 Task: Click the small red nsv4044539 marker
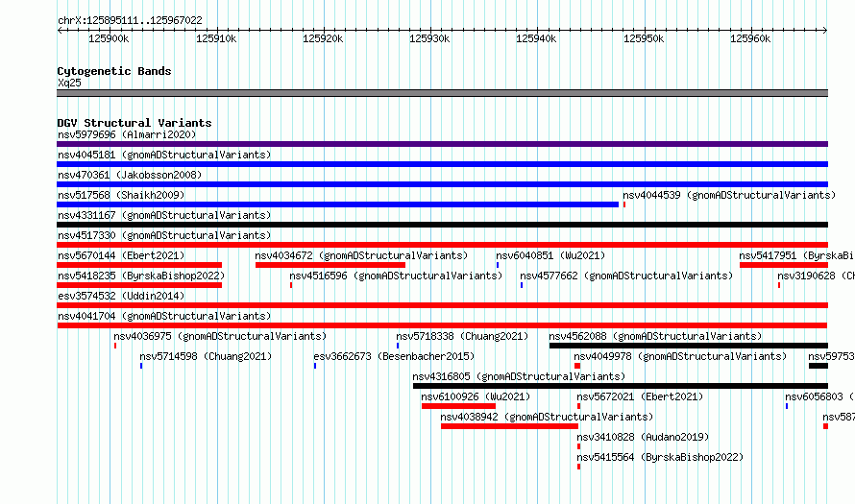[624, 204]
